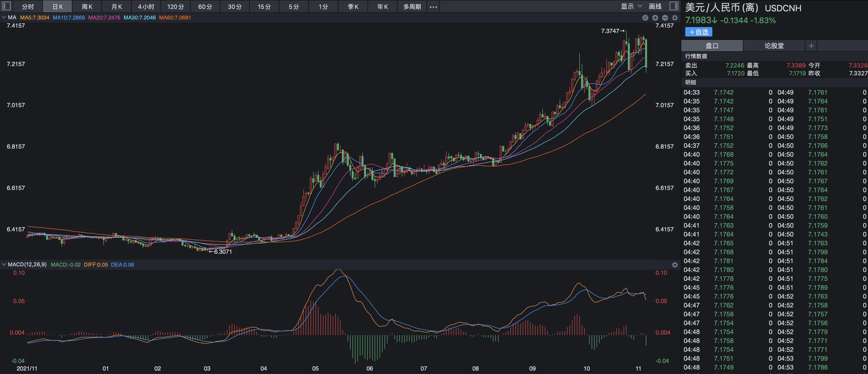Image resolution: width=868 pixels, height=374 pixels.
Task: Click the 行情数据 section header
Action: (x=696, y=56)
